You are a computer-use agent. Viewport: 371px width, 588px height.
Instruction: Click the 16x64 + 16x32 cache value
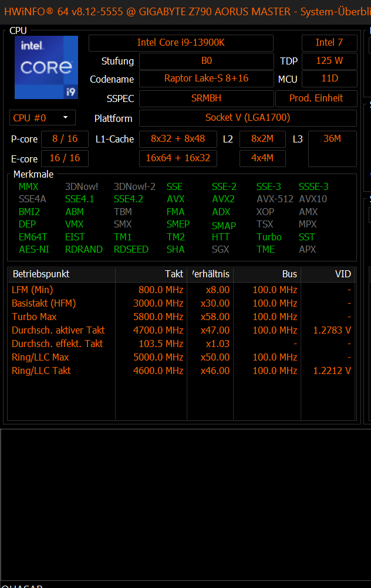[178, 158]
